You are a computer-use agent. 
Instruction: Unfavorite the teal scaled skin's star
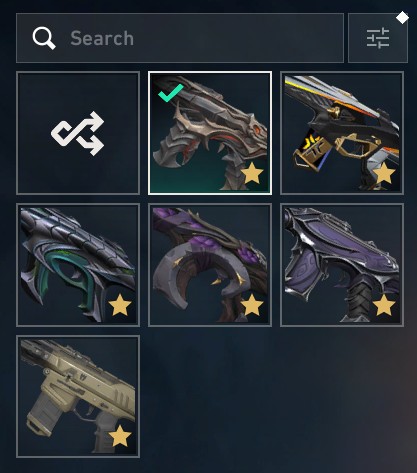pos(120,305)
